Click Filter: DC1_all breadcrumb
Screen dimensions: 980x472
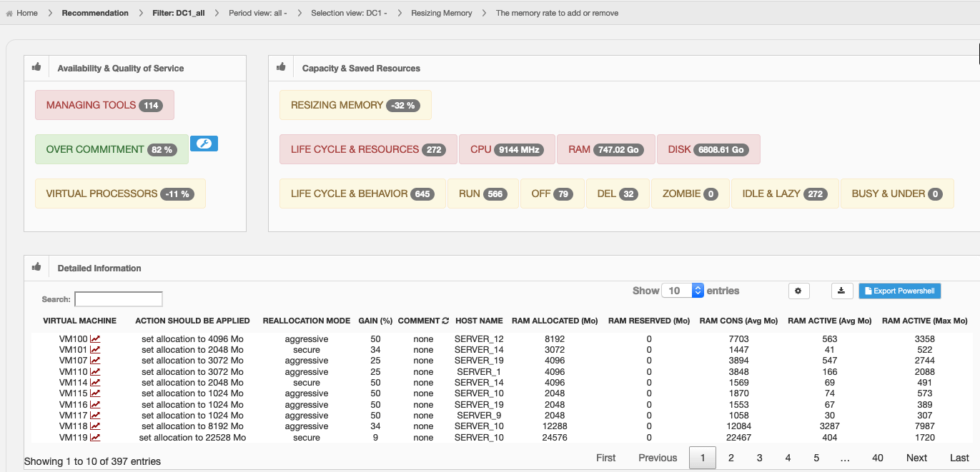179,13
